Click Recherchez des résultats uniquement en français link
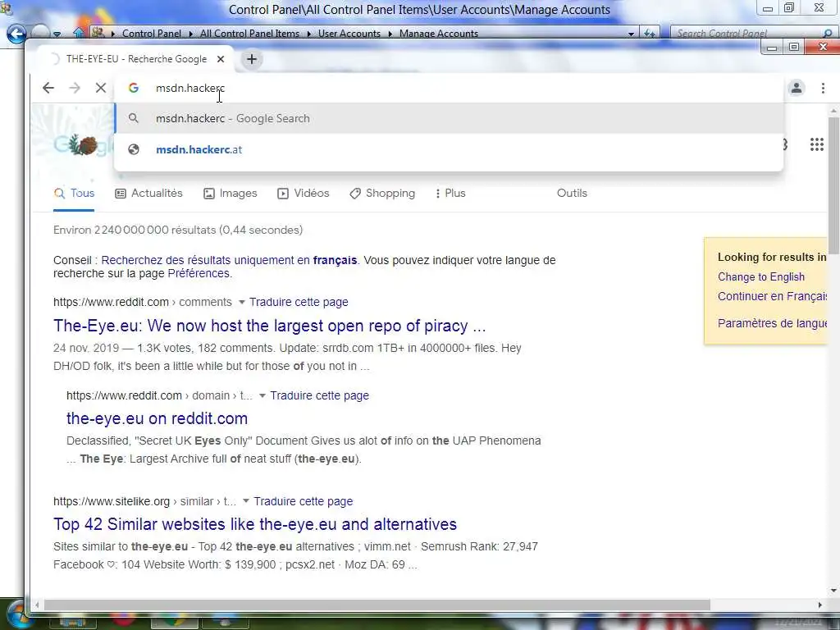Viewport: 840px width, 630px height. (x=229, y=260)
